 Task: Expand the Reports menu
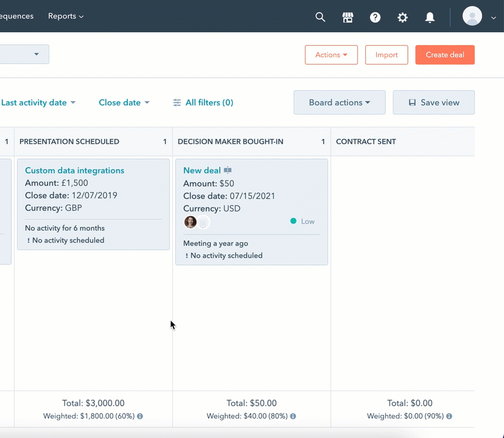click(66, 16)
